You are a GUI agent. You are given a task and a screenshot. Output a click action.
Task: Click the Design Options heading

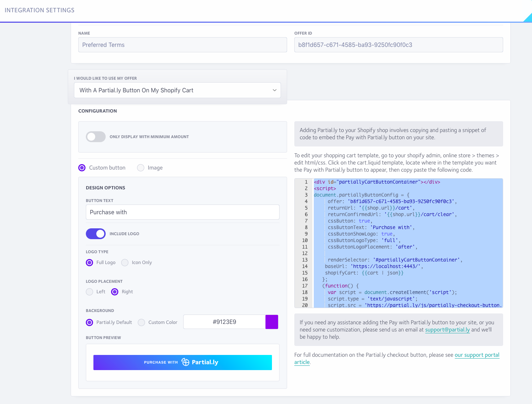pyautogui.click(x=105, y=188)
